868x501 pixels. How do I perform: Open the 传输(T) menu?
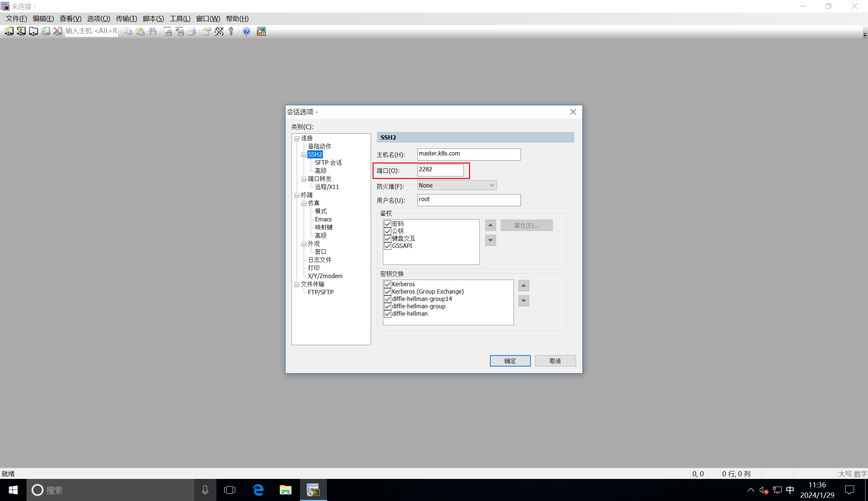point(126,18)
